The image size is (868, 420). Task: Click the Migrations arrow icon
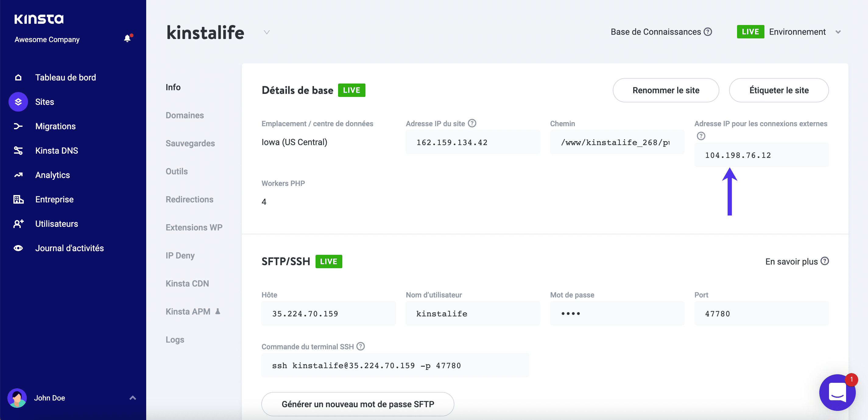coord(18,126)
